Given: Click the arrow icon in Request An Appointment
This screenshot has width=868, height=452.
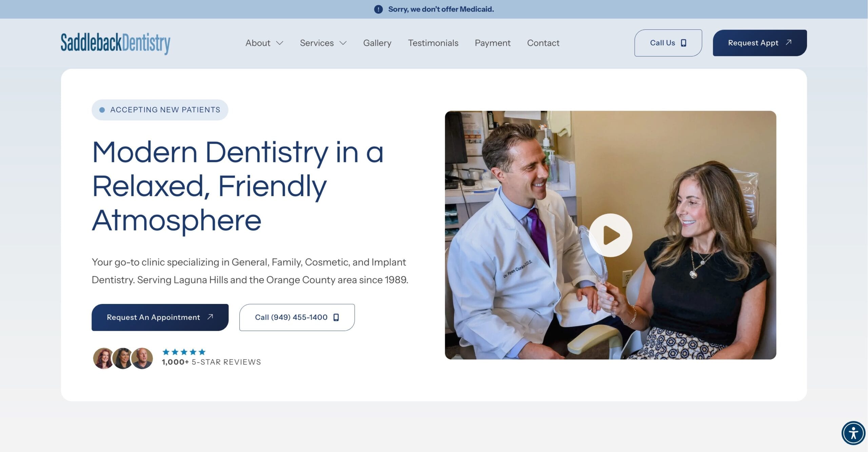Looking at the screenshot, I should point(210,317).
